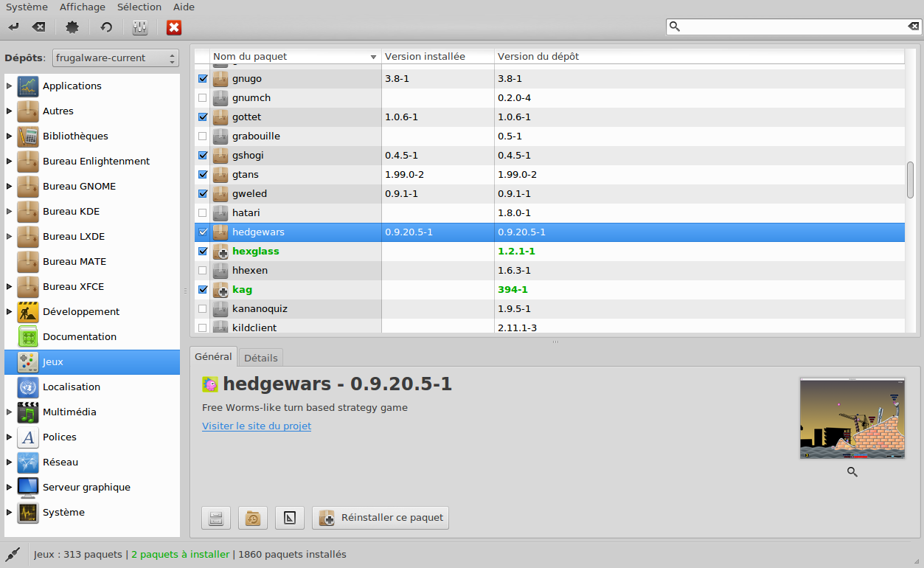Click the Bibliothèques category icon

28,136
